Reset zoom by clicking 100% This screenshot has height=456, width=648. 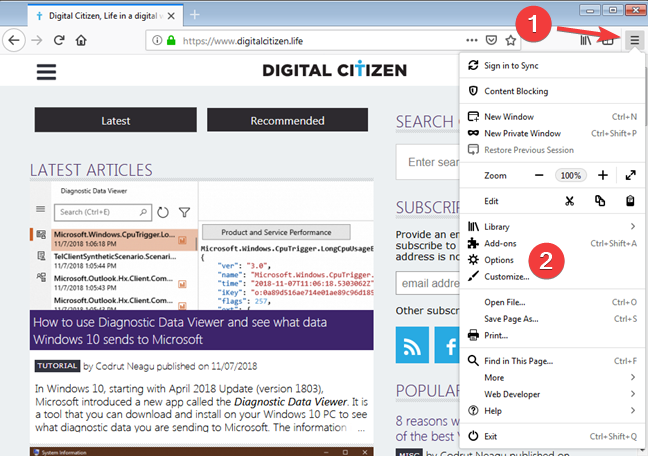point(571,175)
